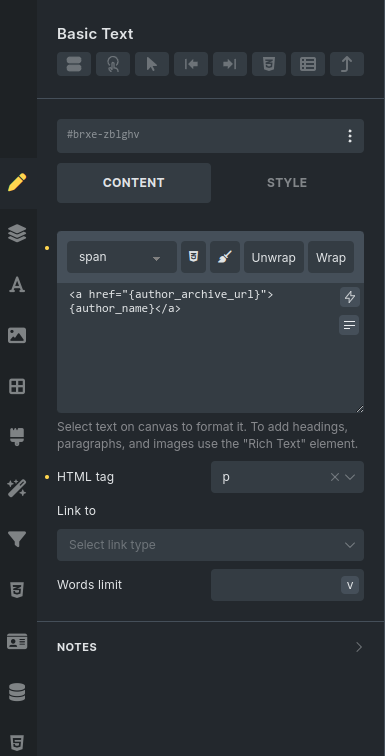Expand the HTML tag p dropdown
Screen dimensions: 385x756
(350, 477)
